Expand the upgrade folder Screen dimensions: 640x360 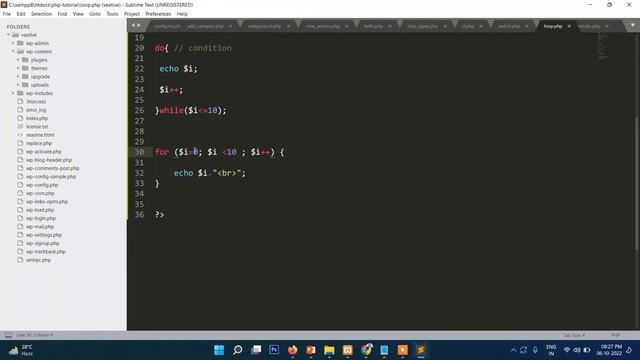pos(18,77)
